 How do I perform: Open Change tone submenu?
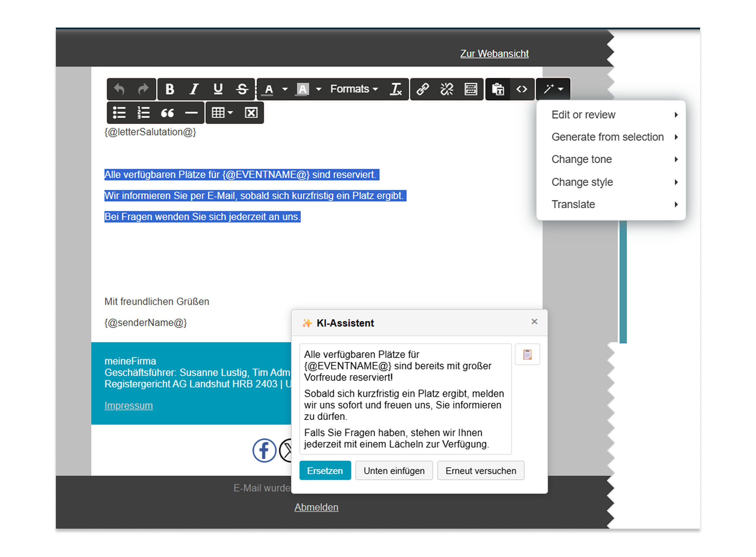611,159
